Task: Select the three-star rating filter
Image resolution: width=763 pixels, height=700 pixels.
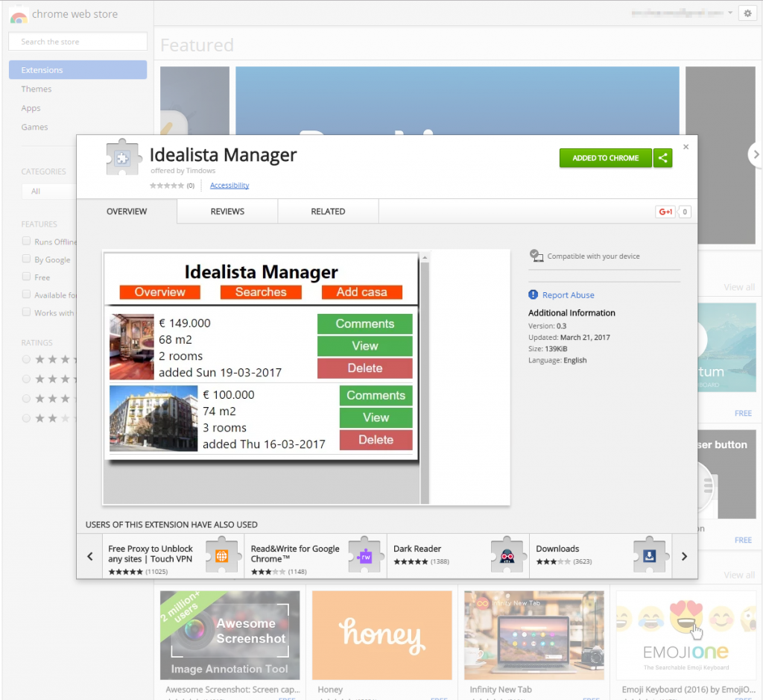Action: tap(26, 399)
